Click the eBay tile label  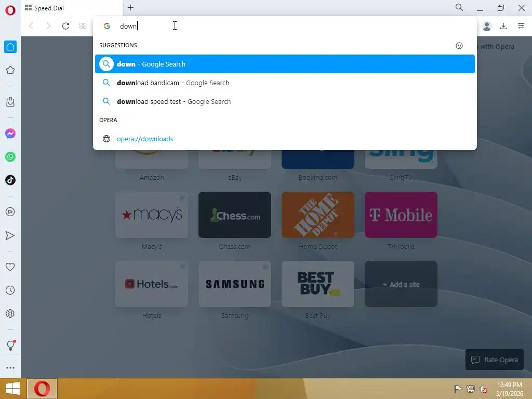pos(235,178)
